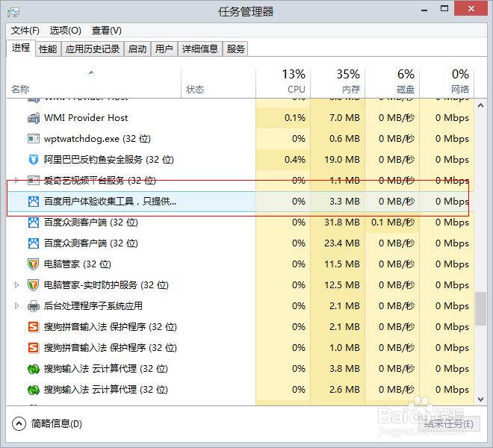Select the 阿里巴巴反钓鱼安全服务 (32 位) row name
This screenshot has width=493, height=448.
point(109,160)
